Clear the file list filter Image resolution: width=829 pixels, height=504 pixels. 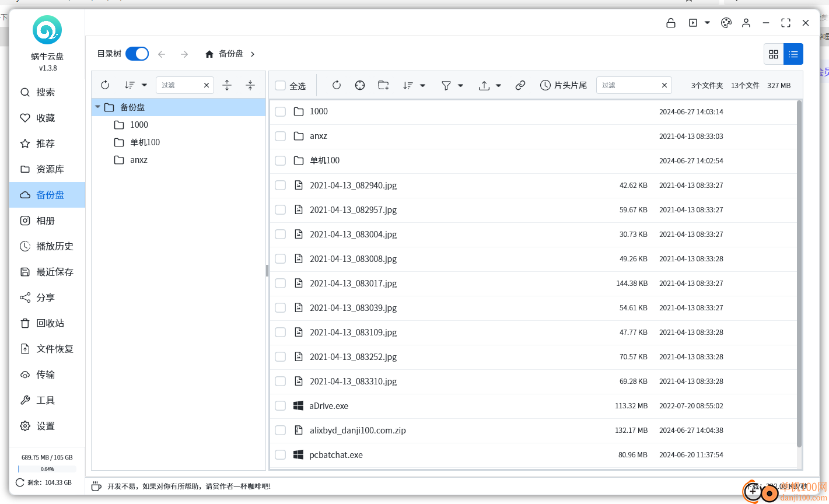(x=664, y=85)
